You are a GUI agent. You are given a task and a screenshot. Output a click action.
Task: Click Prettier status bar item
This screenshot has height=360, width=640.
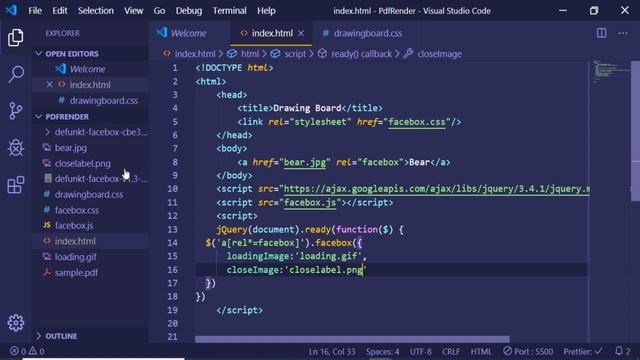tap(583, 351)
